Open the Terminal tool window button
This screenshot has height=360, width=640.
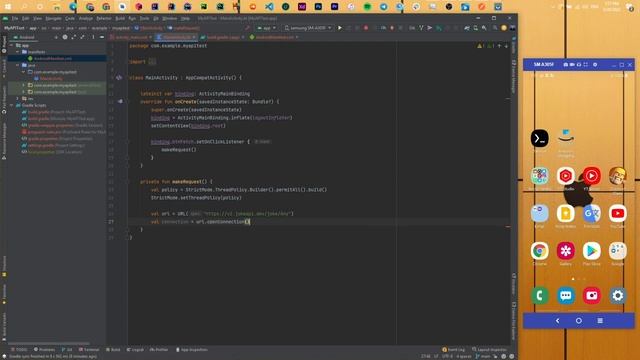click(x=89, y=350)
